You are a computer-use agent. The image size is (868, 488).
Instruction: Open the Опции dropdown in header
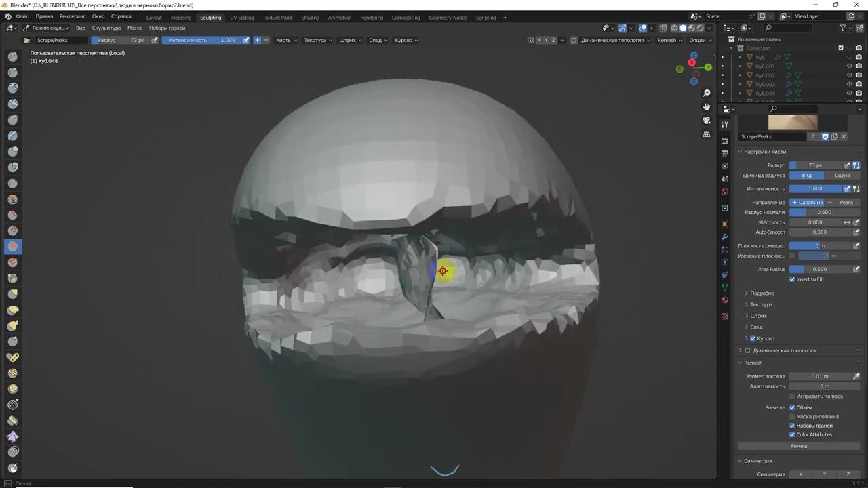(701, 40)
